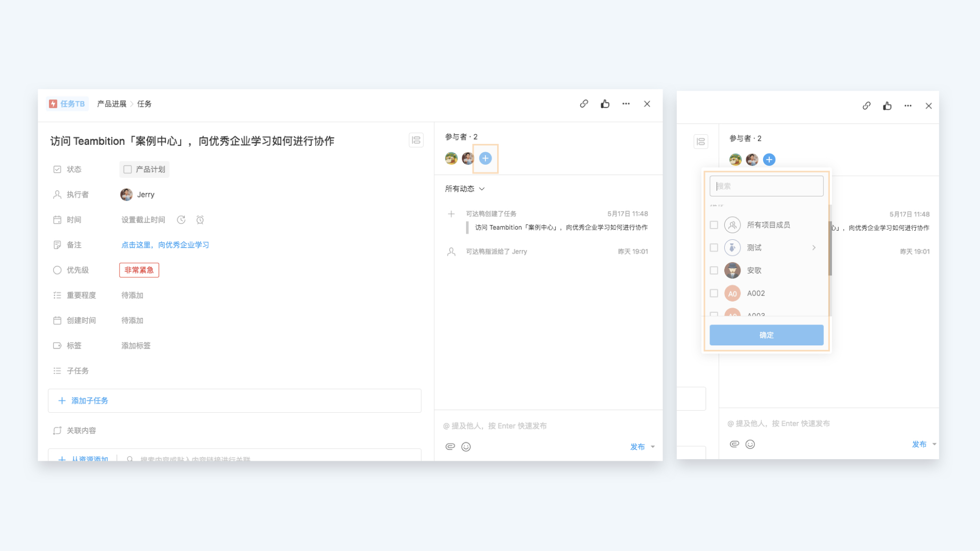
Task: Open 任务 breadcrumb item
Action: click(x=144, y=104)
